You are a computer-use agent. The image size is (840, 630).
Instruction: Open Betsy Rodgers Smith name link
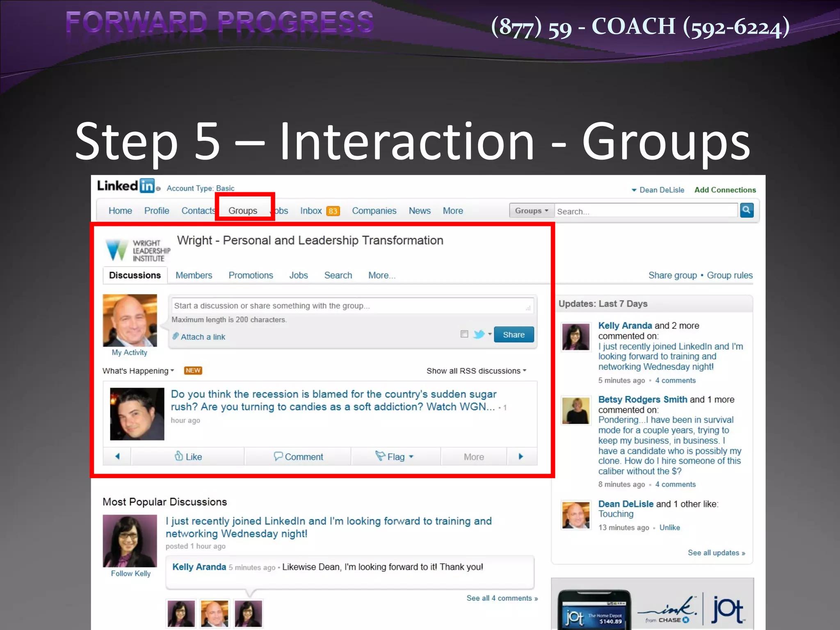643,399
